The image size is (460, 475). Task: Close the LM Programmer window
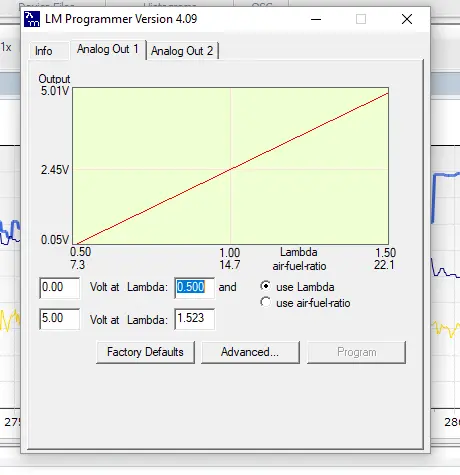tap(407, 19)
